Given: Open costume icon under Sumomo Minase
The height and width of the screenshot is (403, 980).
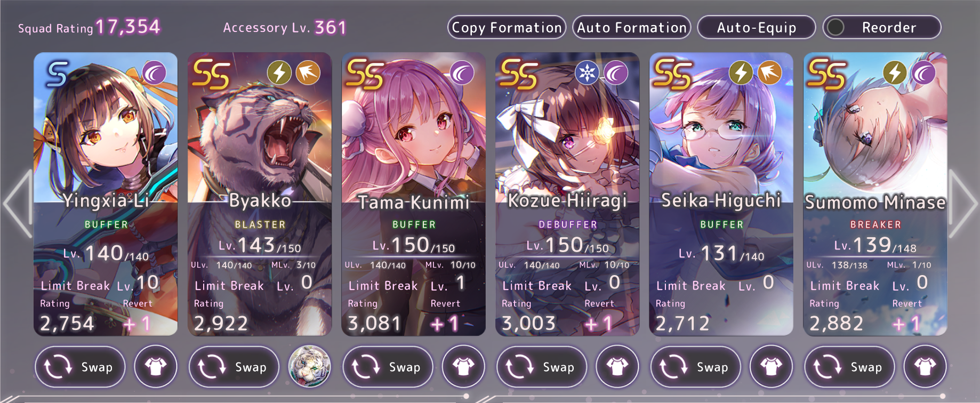Looking at the screenshot, I should [925, 366].
